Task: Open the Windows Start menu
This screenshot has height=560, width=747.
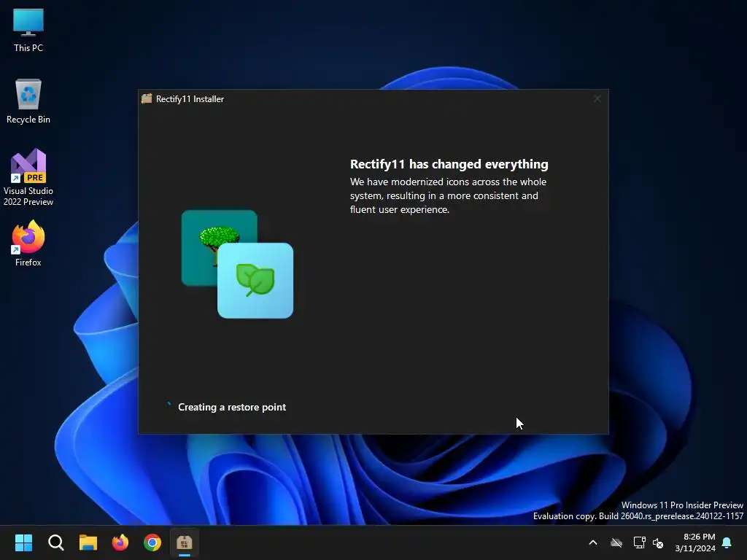Action: pos(23,542)
